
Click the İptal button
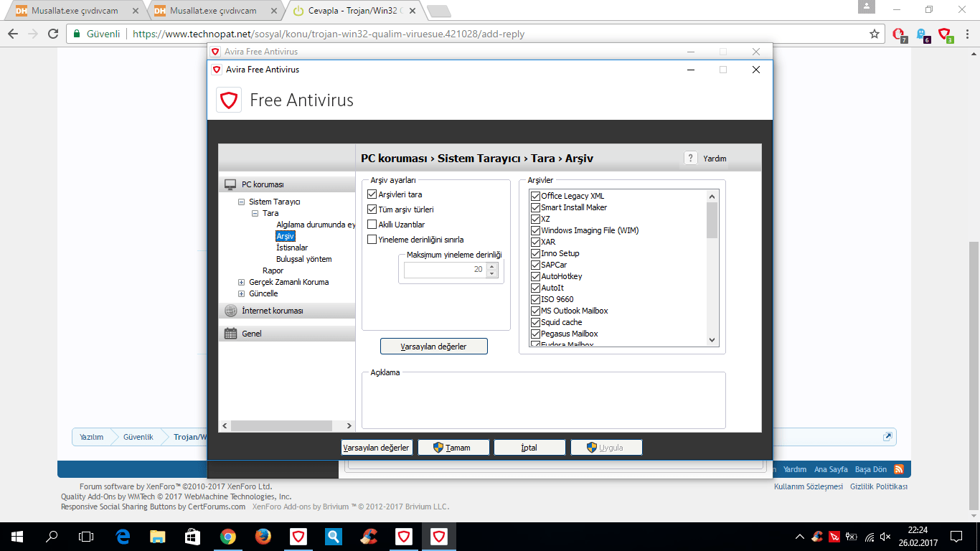tap(529, 448)
